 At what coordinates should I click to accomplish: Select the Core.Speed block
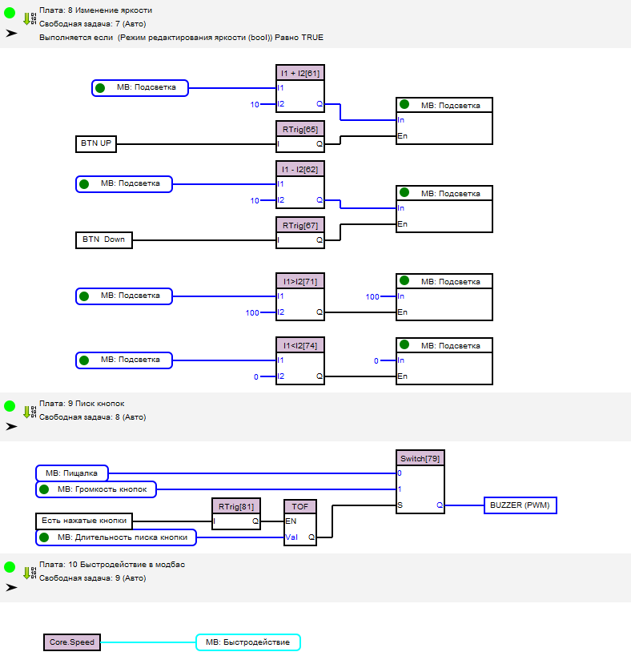72,642
